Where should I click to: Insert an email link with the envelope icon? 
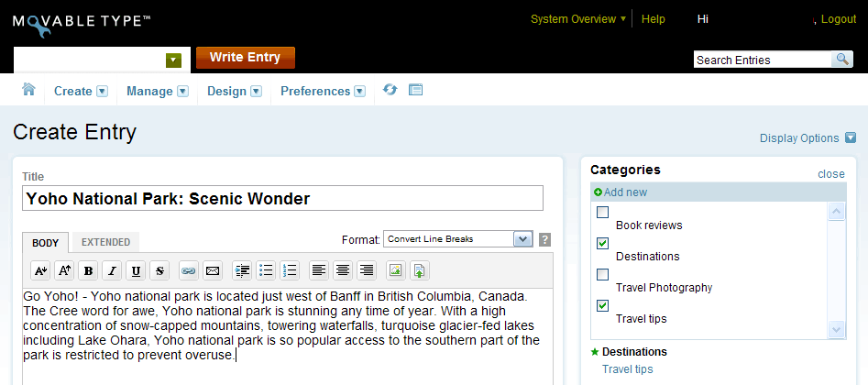(x=212, y=270)
